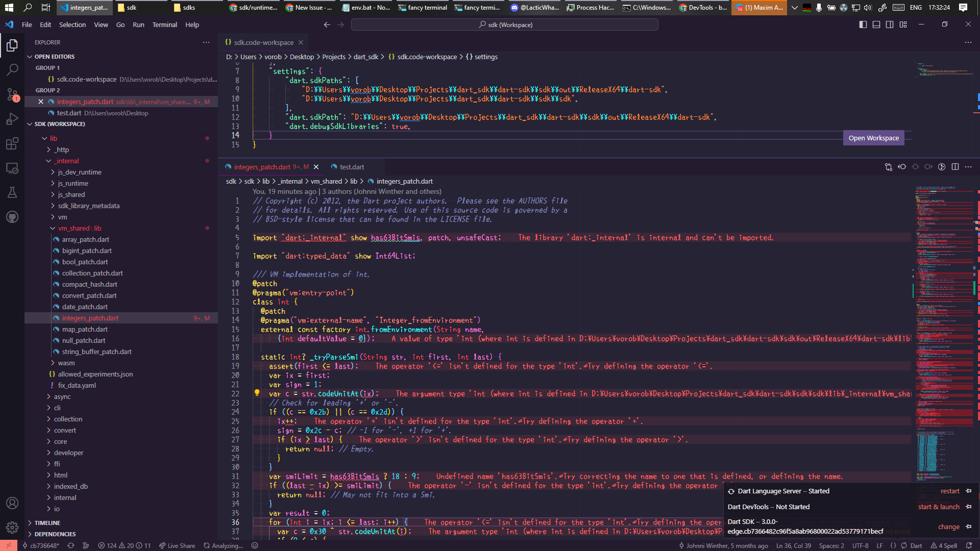Screen dimensions: 980x551
Task: Open the Run and Debug view
Action: [x=12, y=119]
